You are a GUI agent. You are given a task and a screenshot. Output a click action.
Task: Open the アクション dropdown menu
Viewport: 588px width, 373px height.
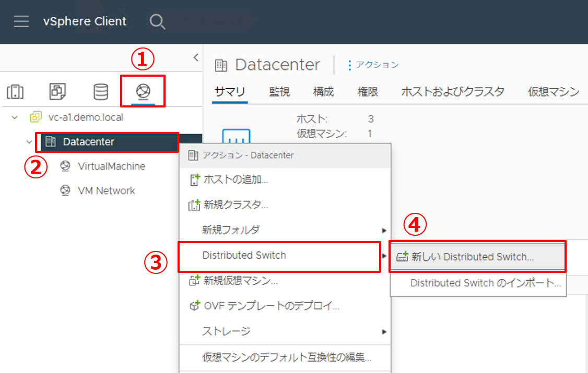pos(373,65)
